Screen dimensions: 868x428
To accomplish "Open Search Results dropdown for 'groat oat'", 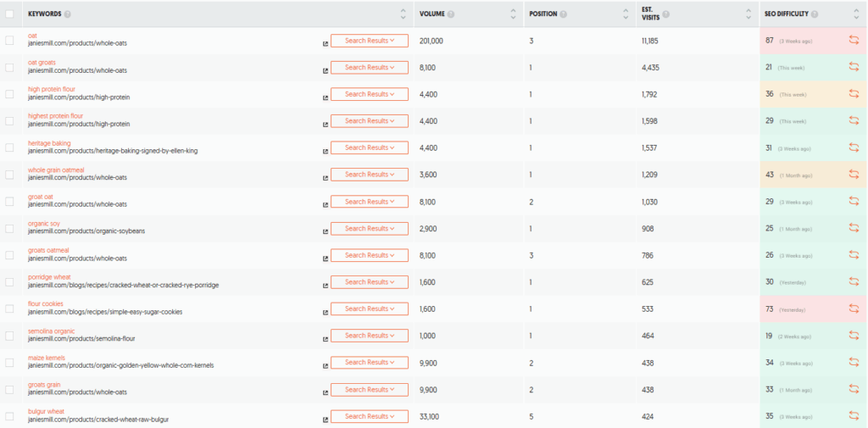I will pyautogui.click(x=370, y=202).
